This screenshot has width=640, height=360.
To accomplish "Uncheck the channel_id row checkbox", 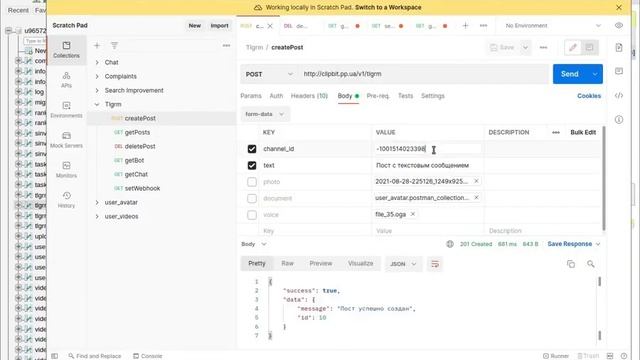I will (x=252, y=149).
